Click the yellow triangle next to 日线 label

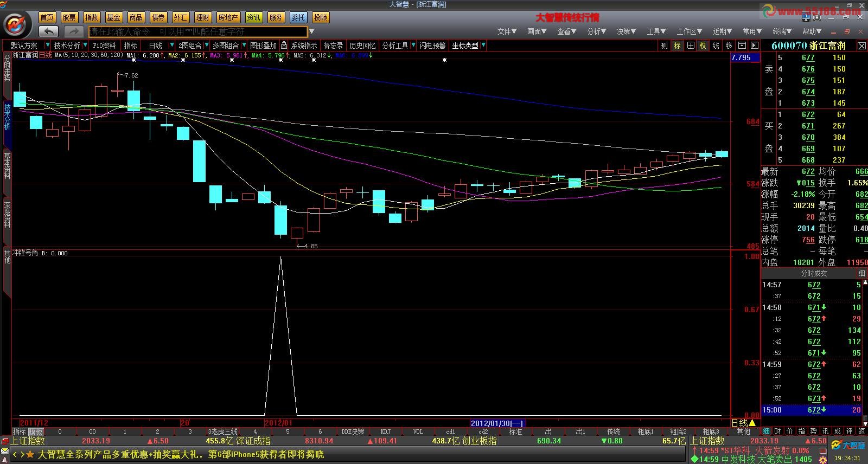pyautogui.click(x=752, y=423)
